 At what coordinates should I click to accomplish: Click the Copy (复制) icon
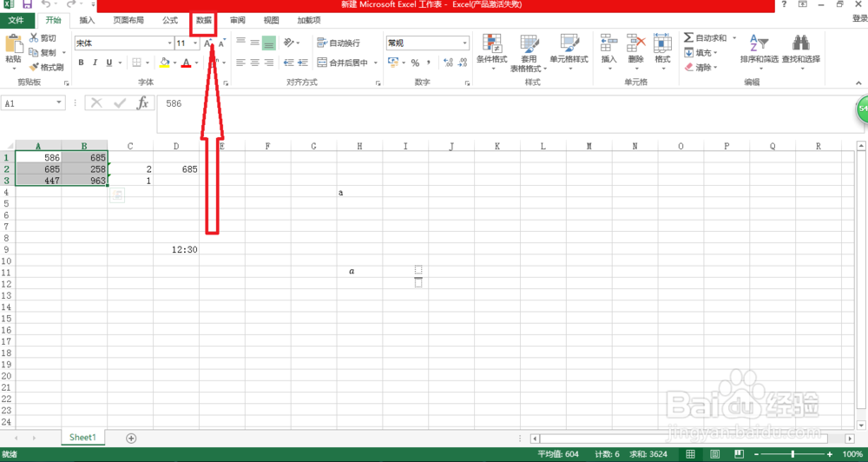coord(34,52)
